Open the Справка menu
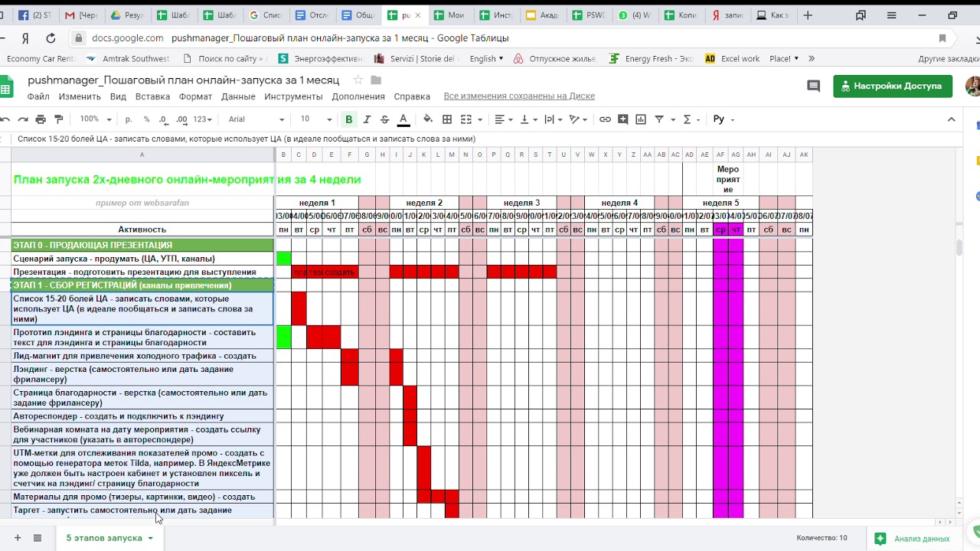The height and width of the screenshot is (551, 980). (x=412, y=96)
